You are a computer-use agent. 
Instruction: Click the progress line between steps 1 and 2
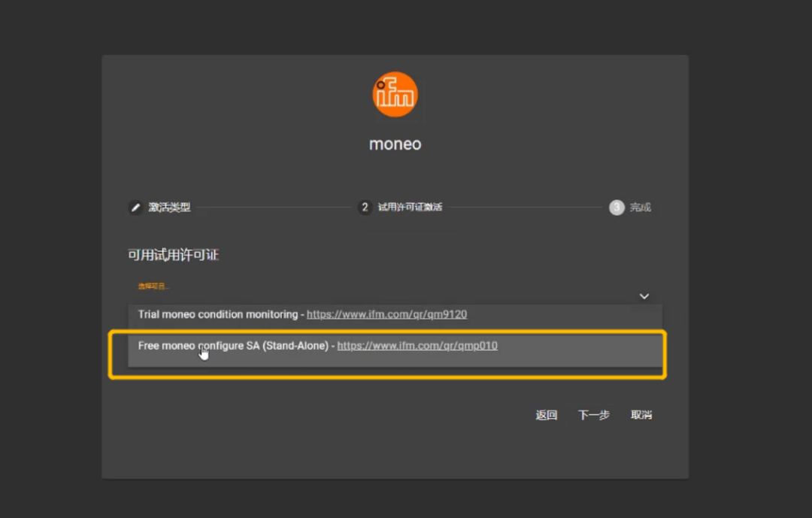coord(274,208)
